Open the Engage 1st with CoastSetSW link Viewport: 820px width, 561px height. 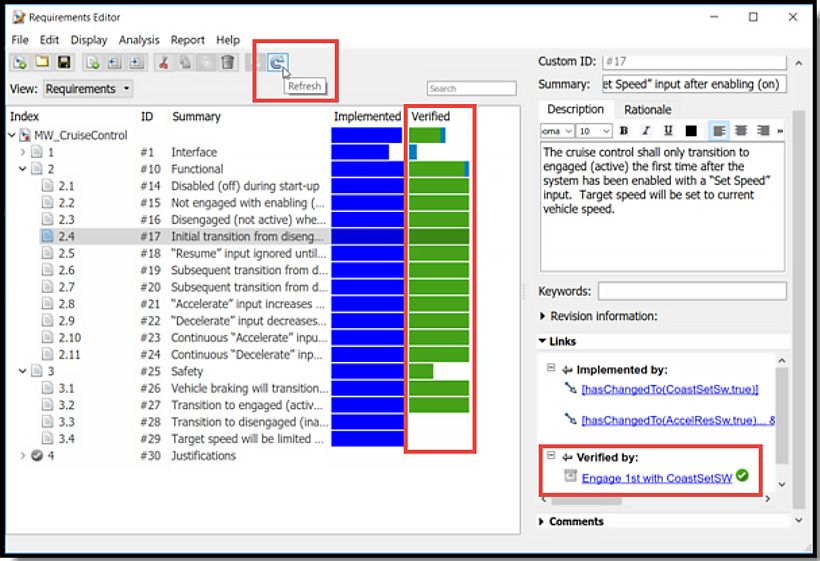pos(656,478)
